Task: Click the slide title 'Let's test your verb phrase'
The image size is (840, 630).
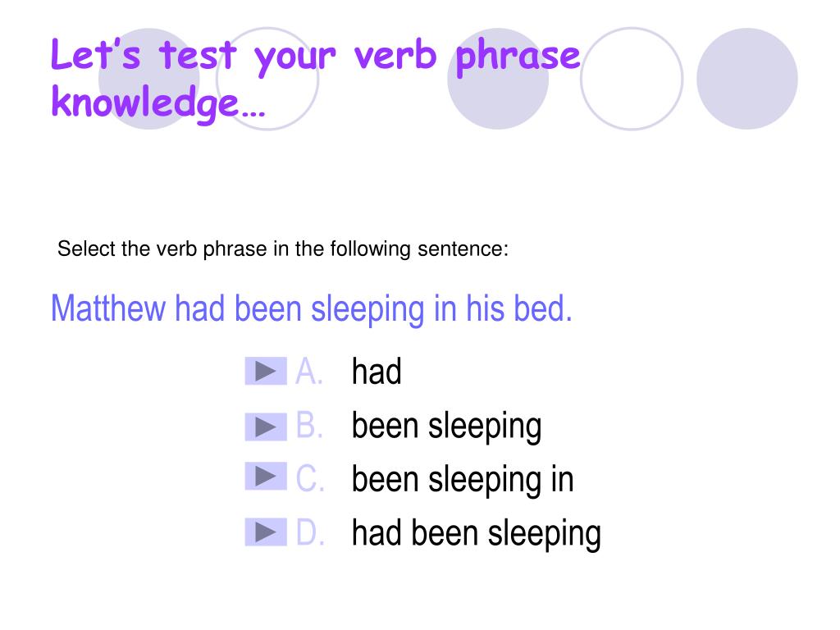Action: point(316,58)
